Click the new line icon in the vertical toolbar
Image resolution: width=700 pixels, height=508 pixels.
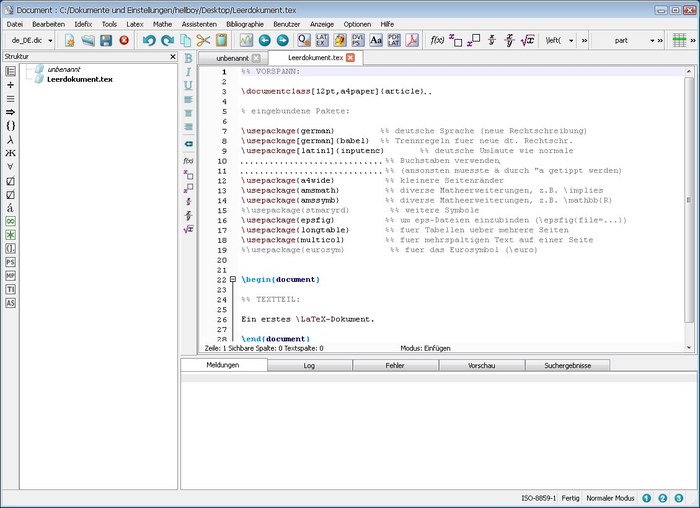[x=188, y=144]
